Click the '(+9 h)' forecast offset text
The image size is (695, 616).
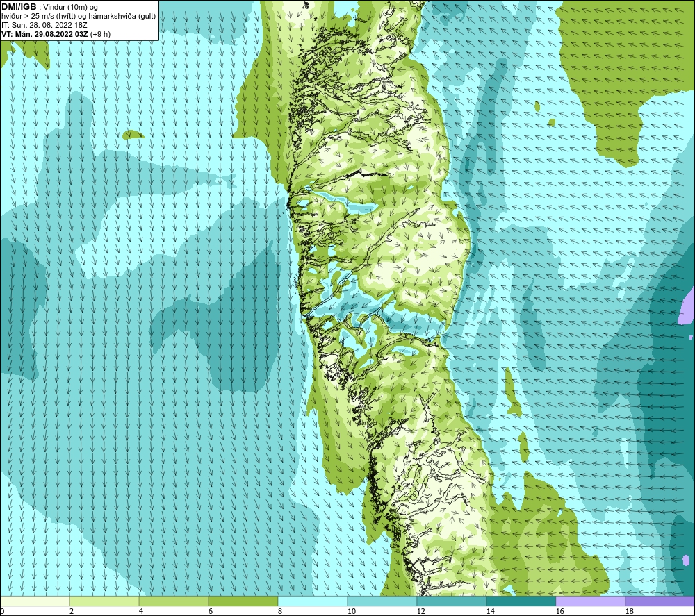(100, 34)
